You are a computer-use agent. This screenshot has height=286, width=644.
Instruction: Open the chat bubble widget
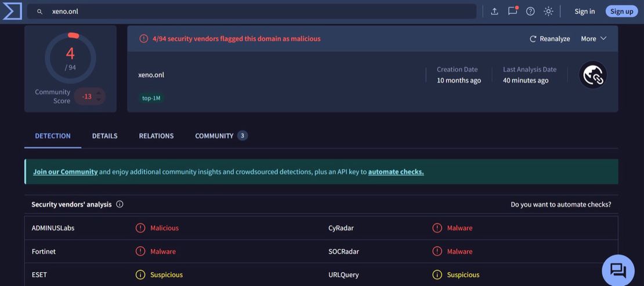coord(618,270)
